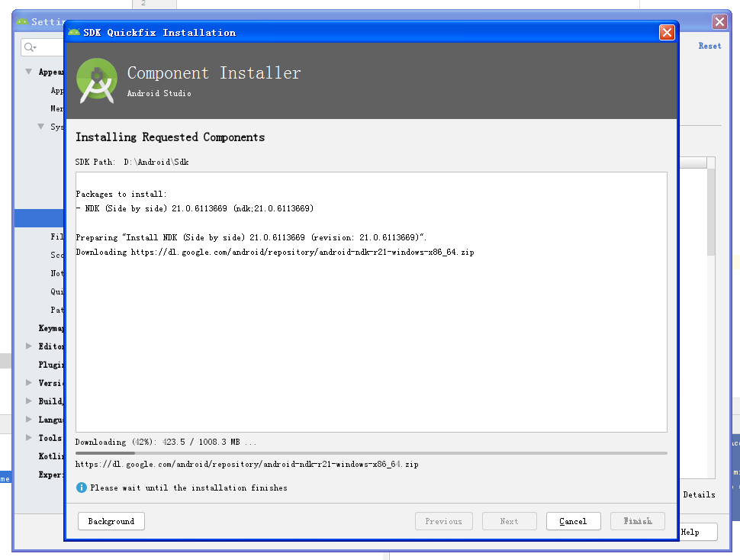The image size is (740, 560).
Task: Click the 'Component Installer' header title
Action: [x=214, y=73]
